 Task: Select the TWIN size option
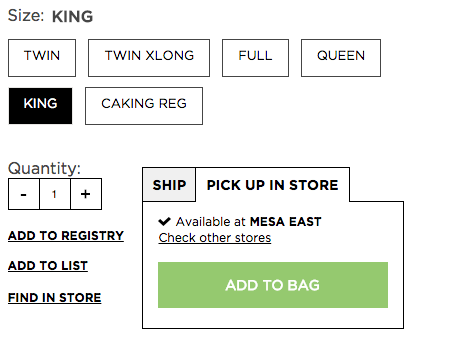pos(42,58)
